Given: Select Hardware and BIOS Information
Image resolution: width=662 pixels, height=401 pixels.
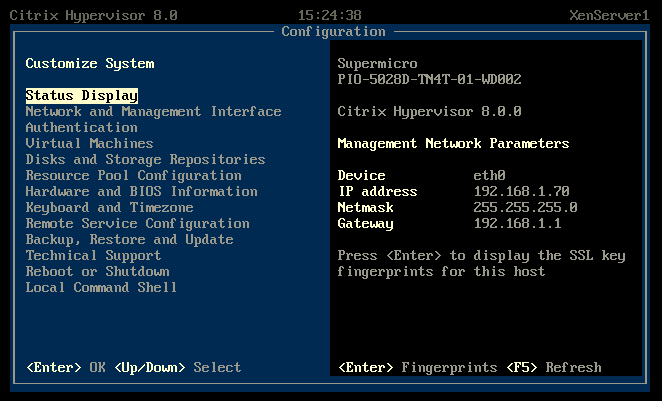Looking at the screenshot, I should (x=141, y=191).
